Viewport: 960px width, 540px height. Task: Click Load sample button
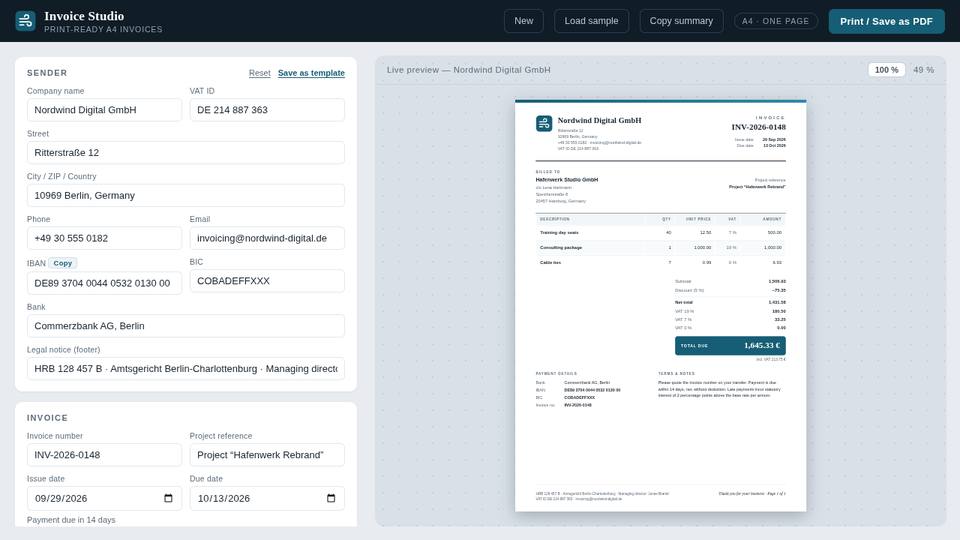[591, 21]
